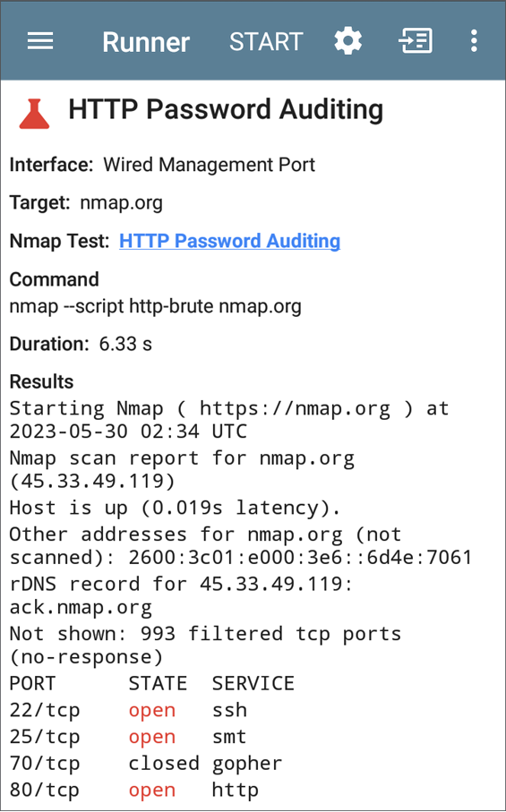The width and height of the screenshot is (506, 812).
Task: Tap the 70/tcp closed gopher row
Action: [146, 764]
